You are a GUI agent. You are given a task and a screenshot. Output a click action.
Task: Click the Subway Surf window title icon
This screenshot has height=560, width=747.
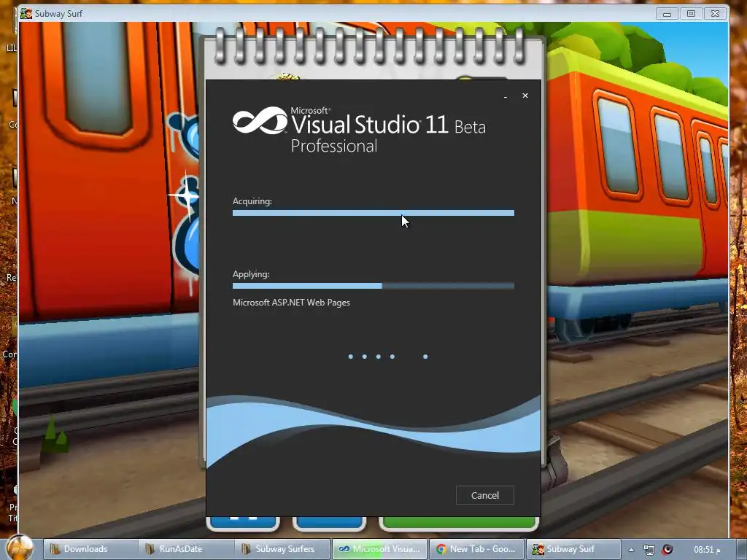[26, 13]
